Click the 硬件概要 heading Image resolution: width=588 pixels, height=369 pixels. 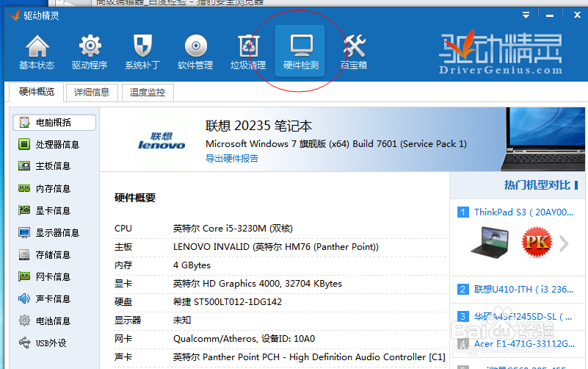click(135, 198)
